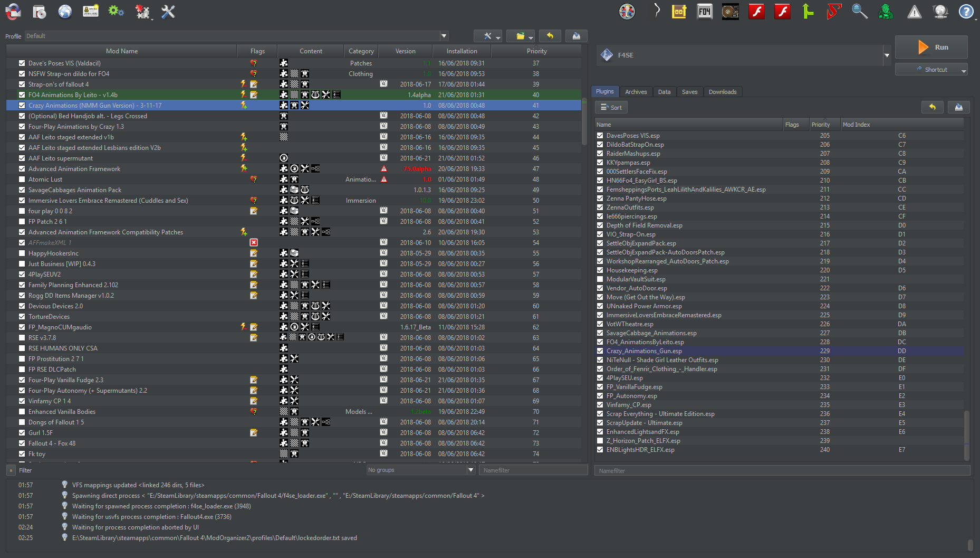Click the help question mark icon
This screenshot has height=558, width=980.
coord(966,12)
